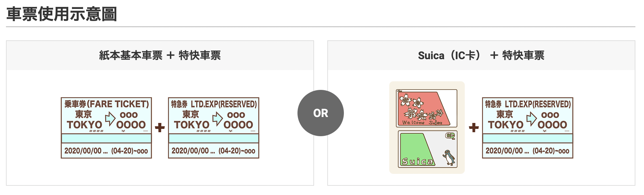Select the 紙本基本車票 + 特快車票 header
Image resolution: width=644 pixels, height=195 pixels.
[160, 55]
